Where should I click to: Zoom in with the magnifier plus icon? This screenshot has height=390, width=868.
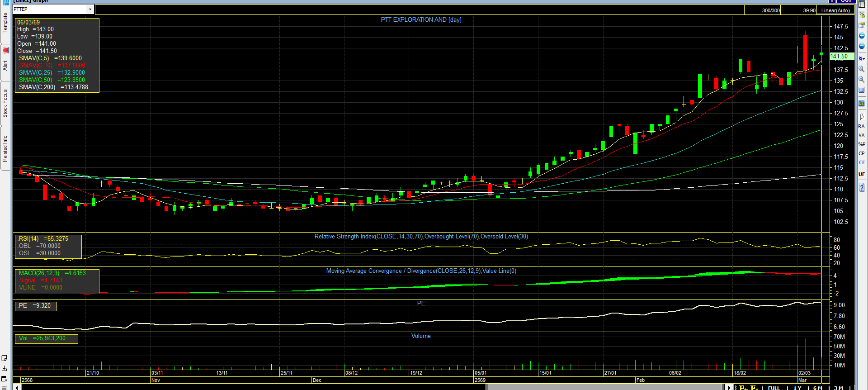coord(862,69)
